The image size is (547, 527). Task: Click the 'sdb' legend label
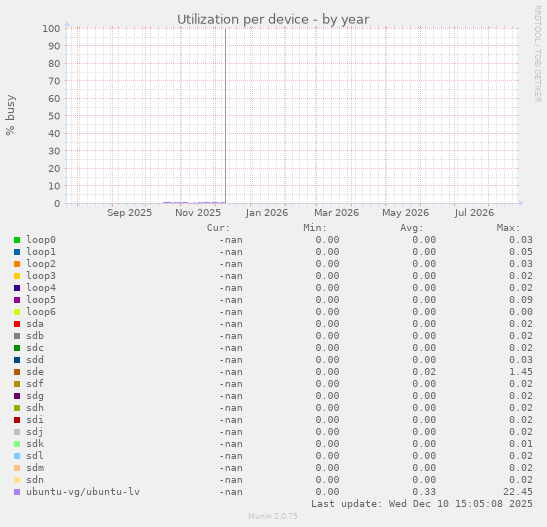pos(35,336)
